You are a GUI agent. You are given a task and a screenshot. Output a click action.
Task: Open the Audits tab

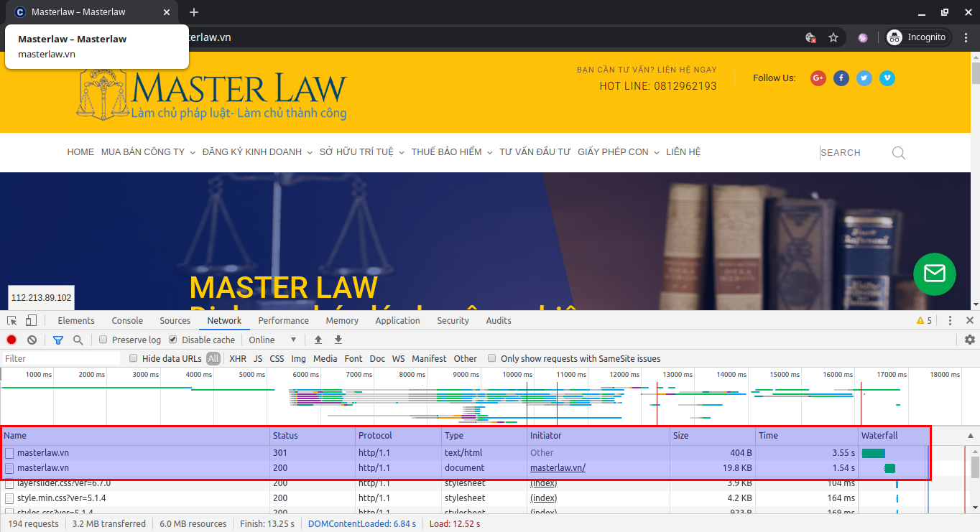(x=499, y=320)
